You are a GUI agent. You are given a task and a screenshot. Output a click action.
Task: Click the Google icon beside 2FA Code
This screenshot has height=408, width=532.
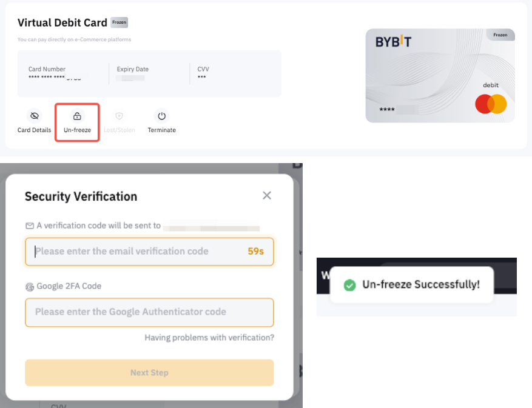(x=29, y=286)
